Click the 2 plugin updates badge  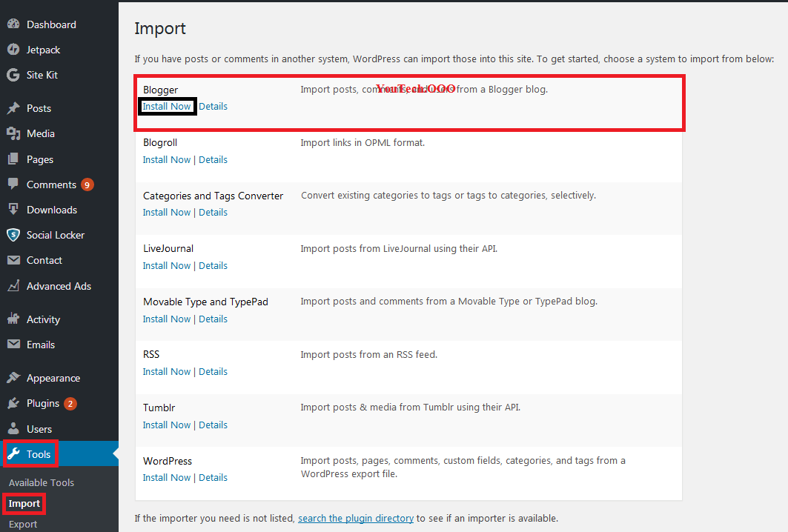(70, 403)
